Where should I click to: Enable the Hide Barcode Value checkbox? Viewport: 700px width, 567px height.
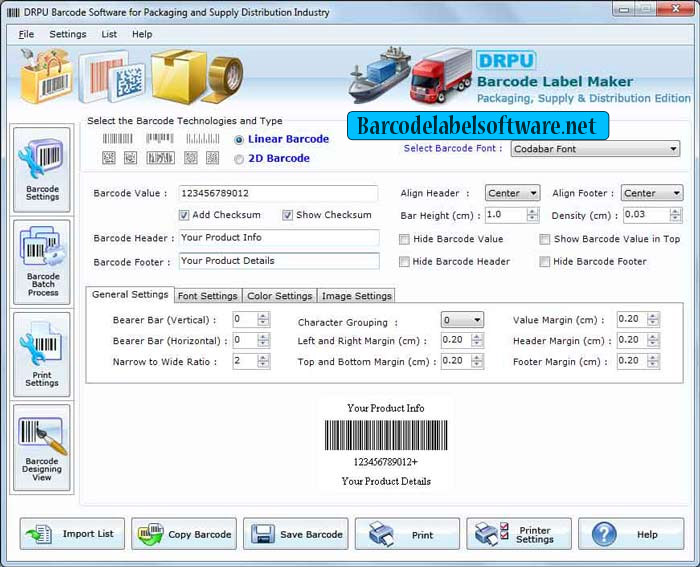tap(404, 239)
